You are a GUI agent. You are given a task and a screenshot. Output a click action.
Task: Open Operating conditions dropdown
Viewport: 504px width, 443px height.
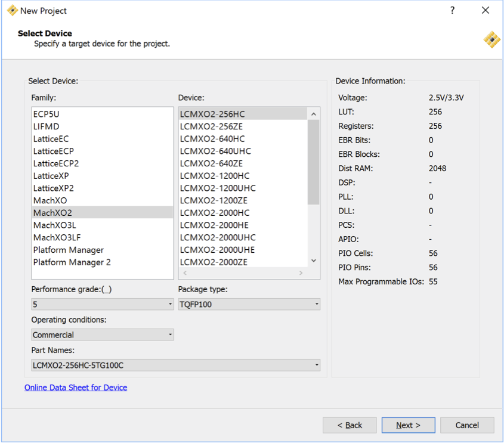[102, 334]
